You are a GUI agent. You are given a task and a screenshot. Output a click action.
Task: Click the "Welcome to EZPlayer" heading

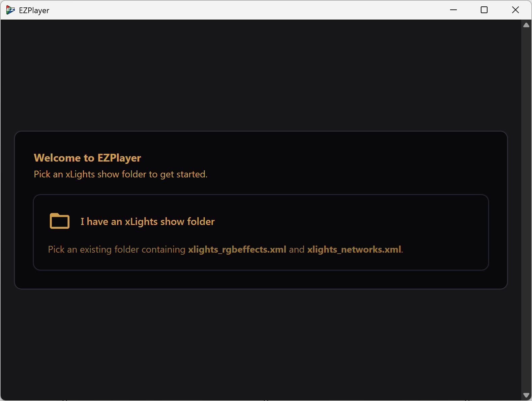click(x=87, y=158)
